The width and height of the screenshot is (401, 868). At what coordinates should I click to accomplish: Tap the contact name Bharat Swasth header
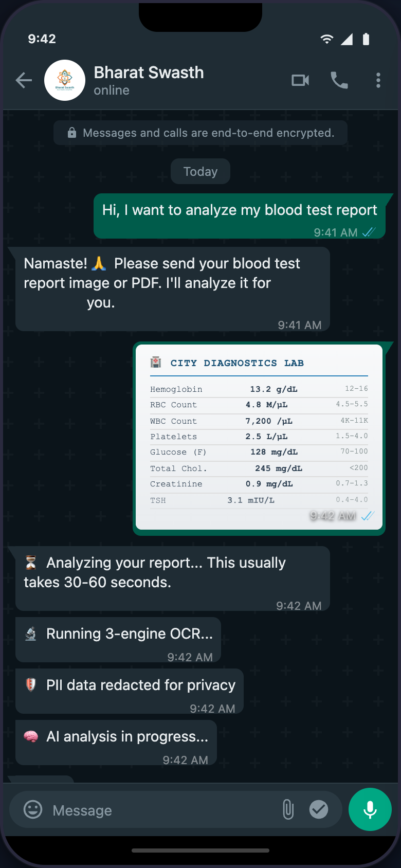tap(149, 73)
